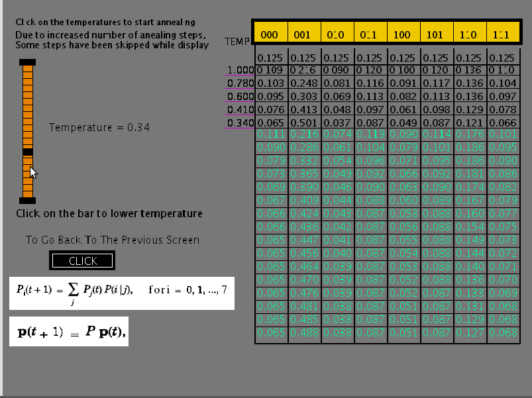The width and height of the screenshot is (532, 398).
Task: Click the black bottom cap of the temperature bar
Action: (27, 201)
